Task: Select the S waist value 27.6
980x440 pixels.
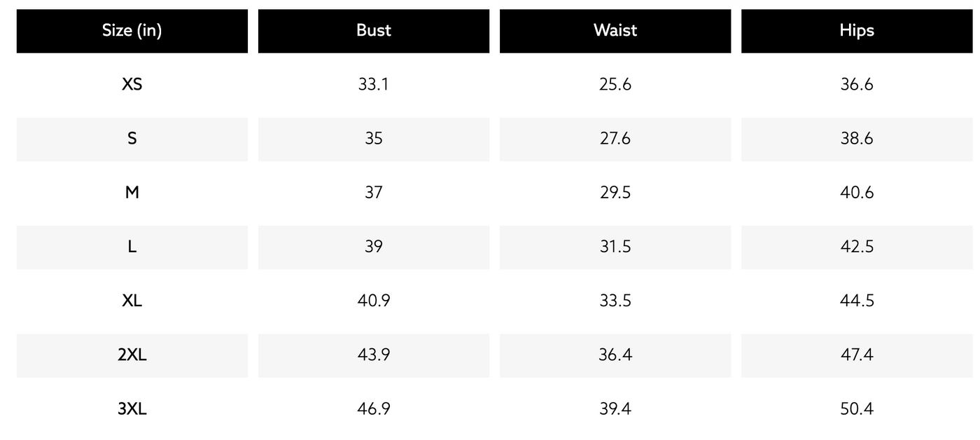Action: click(615, 139)
